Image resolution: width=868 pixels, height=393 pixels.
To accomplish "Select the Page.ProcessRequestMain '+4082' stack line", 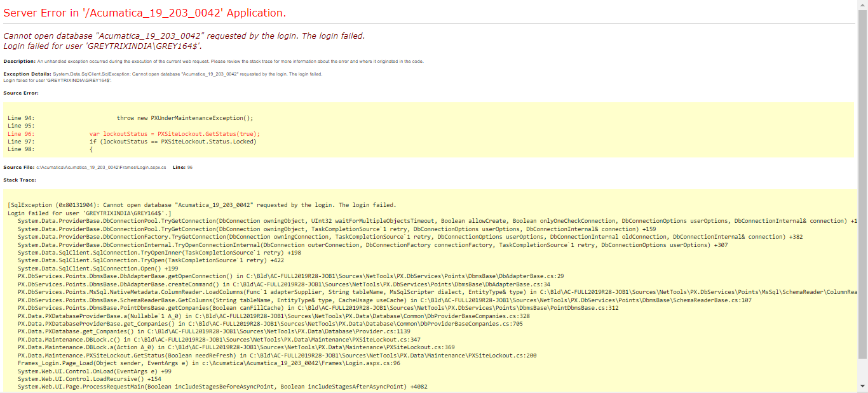I will tap(222, 387).
